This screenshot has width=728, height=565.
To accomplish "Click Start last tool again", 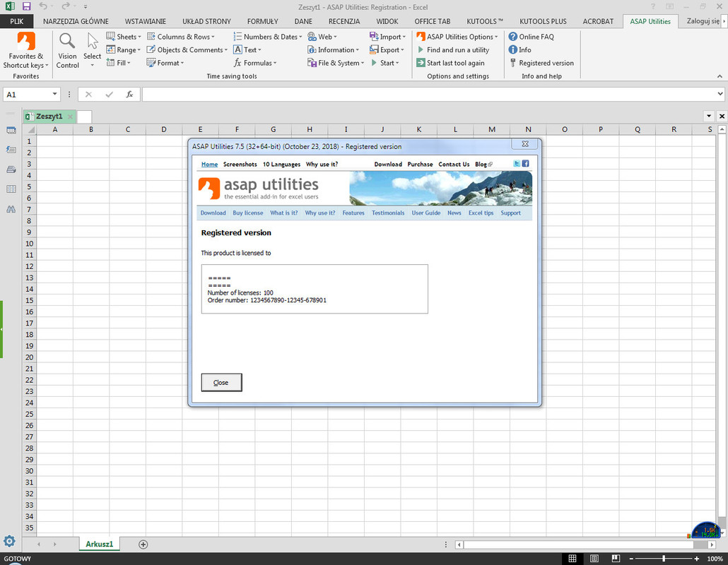I will 450,63.
